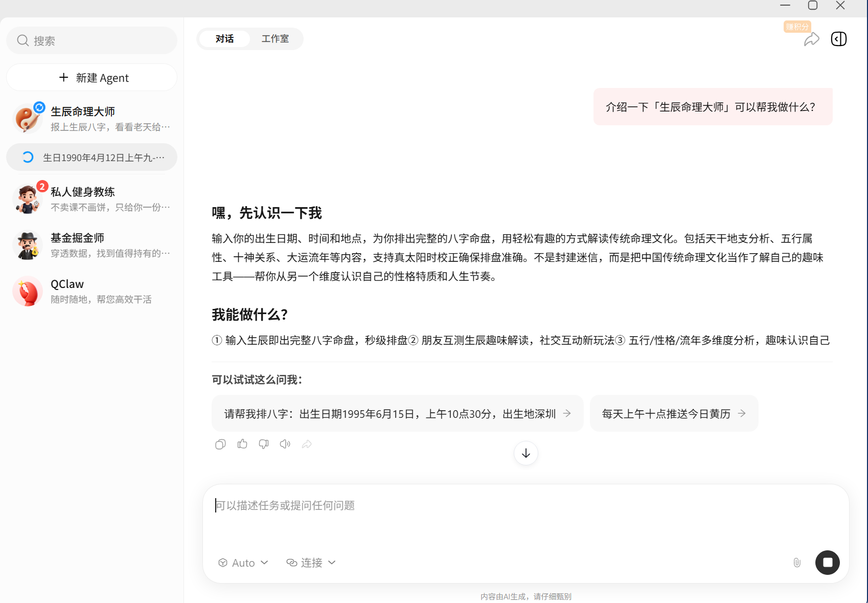The height and width of the screenshot is (603, 868).
Task: Open the QClaw avatar icon
Action: tap(27, 291)
